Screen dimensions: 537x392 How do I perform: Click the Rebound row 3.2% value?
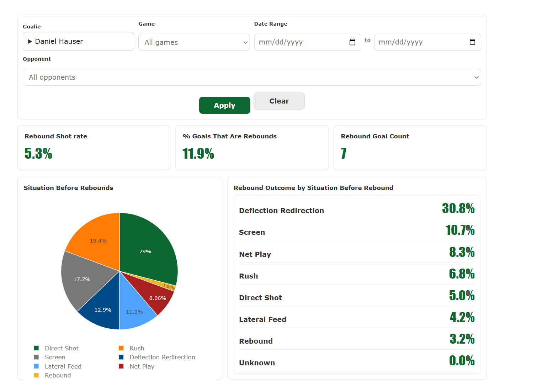tap(462, 339)
